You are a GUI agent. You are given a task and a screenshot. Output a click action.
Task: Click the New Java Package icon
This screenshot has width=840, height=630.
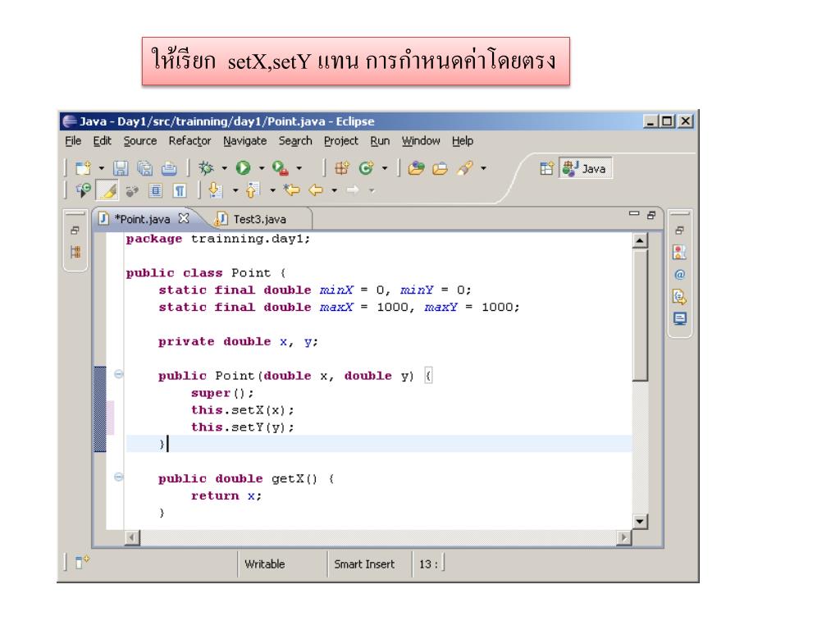coord(342,168)
